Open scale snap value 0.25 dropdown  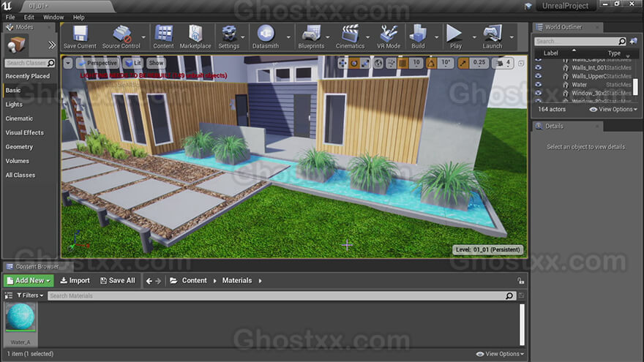479,63
